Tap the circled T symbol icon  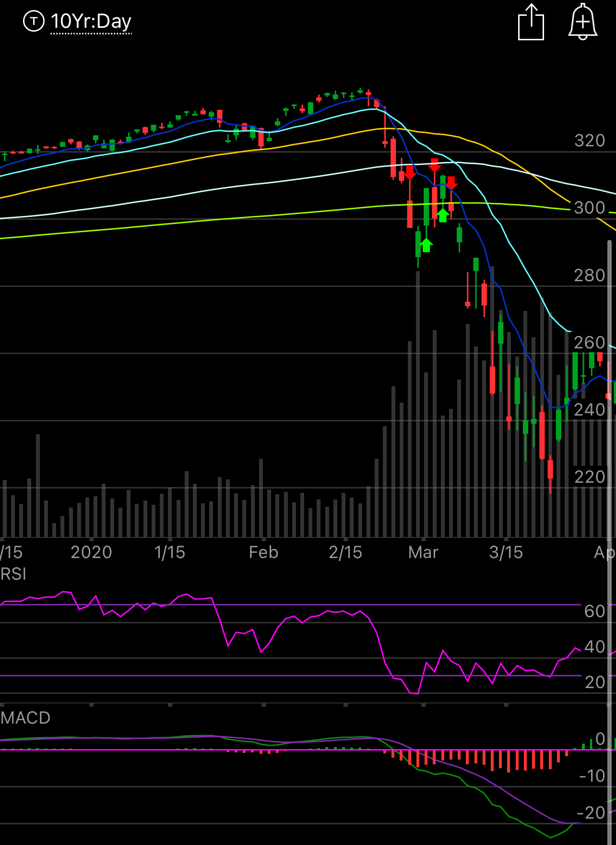(x=34, y=21)
